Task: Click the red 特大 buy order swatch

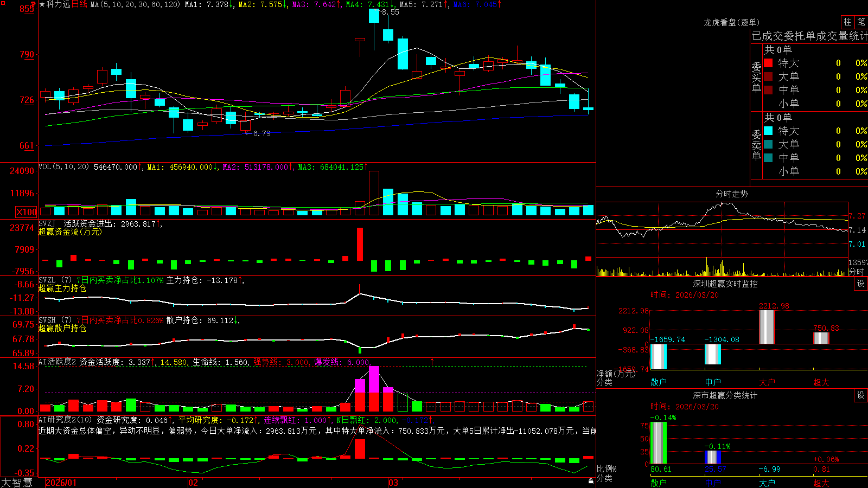Action: click(768, 63)
